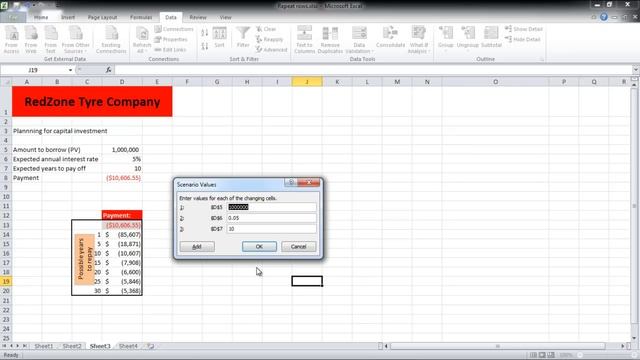Screen dimensions: 640x360
Task: Open the Sort dialog button
Action: 219,38
